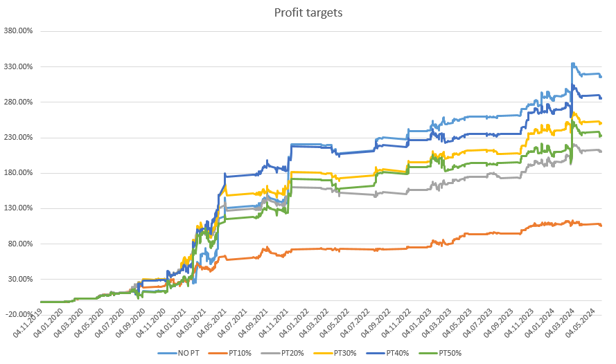This screenshot has width=616, height=364.
Task: Click the 04.05.2024 x-axis date label
Action: coord(581,324)
